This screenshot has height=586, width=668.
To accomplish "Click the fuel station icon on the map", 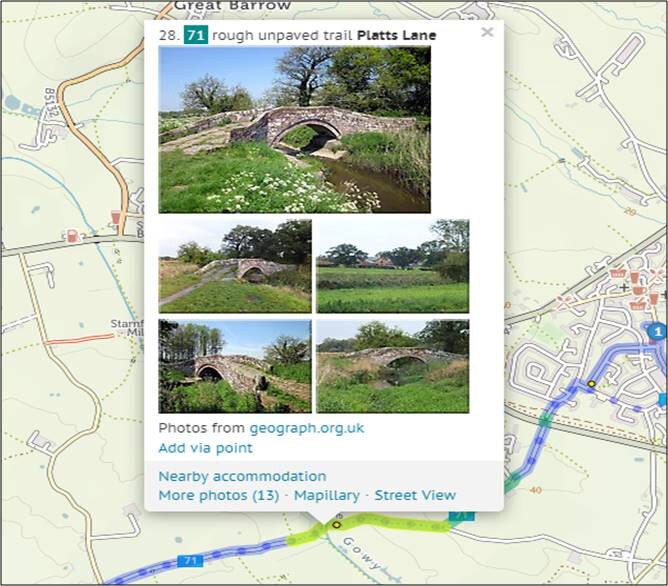I will [x=72, y=237].
